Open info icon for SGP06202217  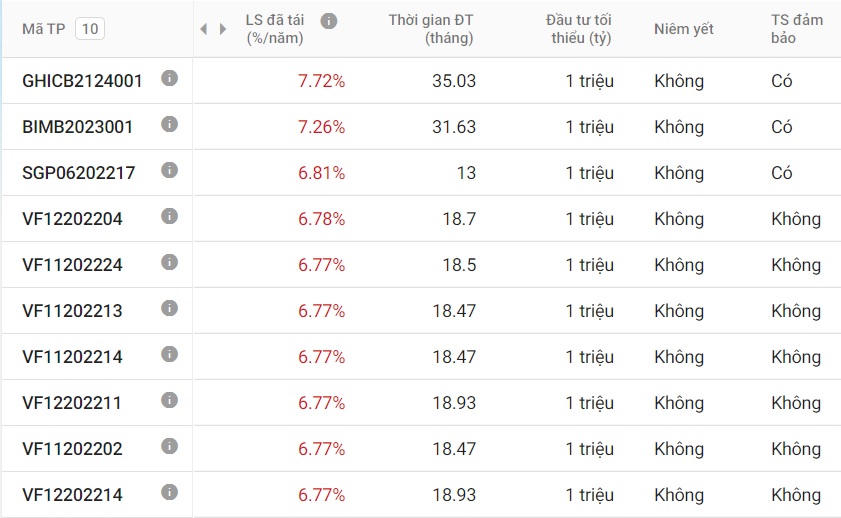169,170
